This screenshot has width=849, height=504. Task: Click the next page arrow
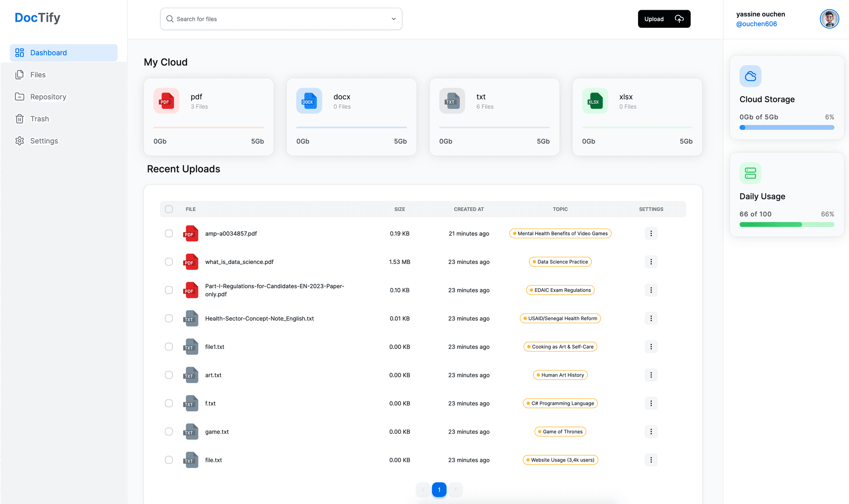455,489
